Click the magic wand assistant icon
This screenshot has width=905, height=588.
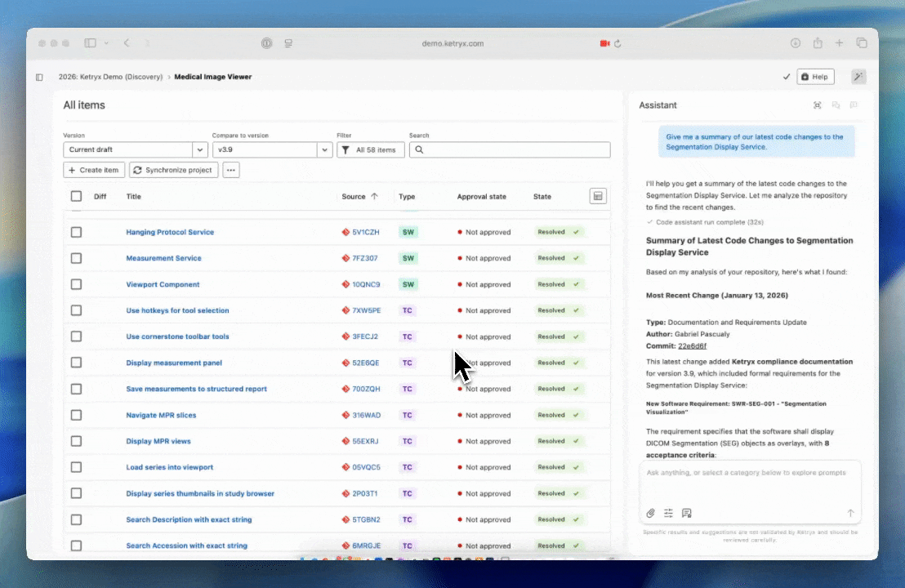click(858, 77)
